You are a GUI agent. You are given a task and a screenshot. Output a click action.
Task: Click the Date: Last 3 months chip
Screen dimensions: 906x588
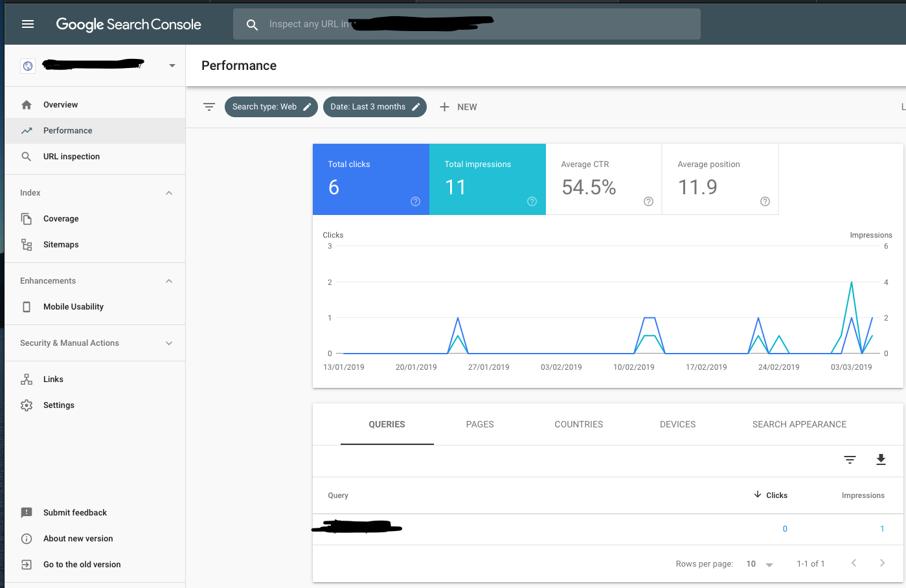[375, 107]
